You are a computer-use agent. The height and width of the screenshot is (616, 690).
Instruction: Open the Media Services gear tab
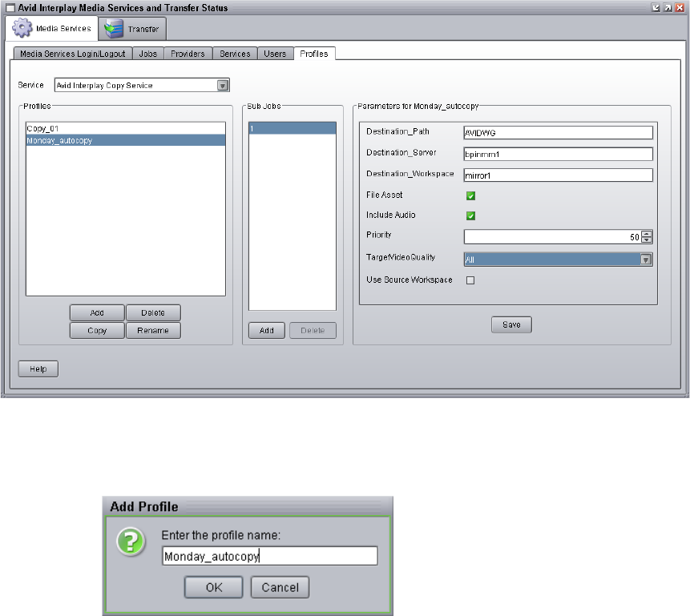[51, 29]
